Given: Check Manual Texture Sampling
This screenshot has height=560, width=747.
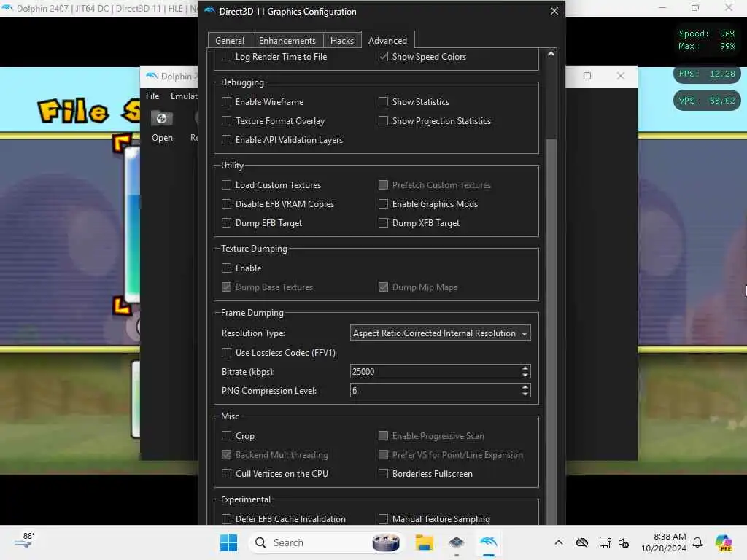Looking at the screenshot, I should (383, 518).
